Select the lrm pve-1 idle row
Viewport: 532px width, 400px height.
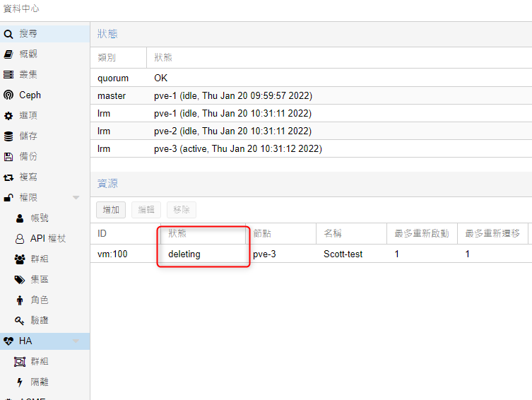pyautogui.click(x=311, y=113)
